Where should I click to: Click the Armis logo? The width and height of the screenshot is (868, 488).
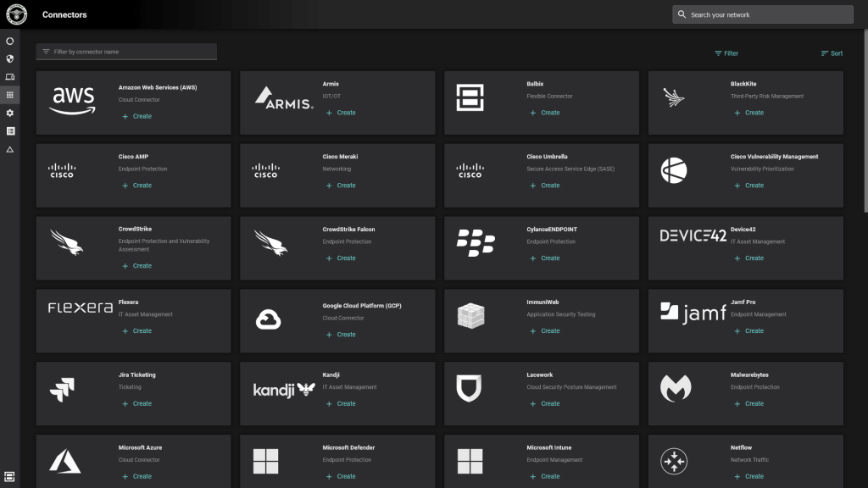[284, 98]
